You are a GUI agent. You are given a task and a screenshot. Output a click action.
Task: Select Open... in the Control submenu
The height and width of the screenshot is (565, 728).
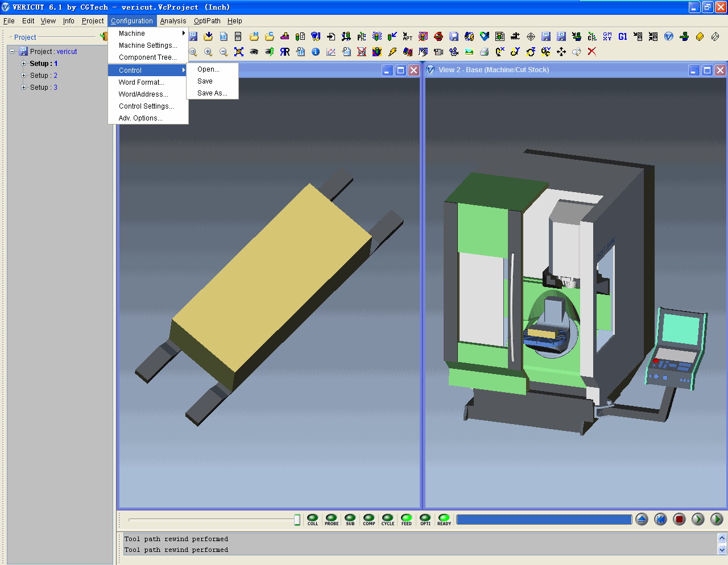212,69
